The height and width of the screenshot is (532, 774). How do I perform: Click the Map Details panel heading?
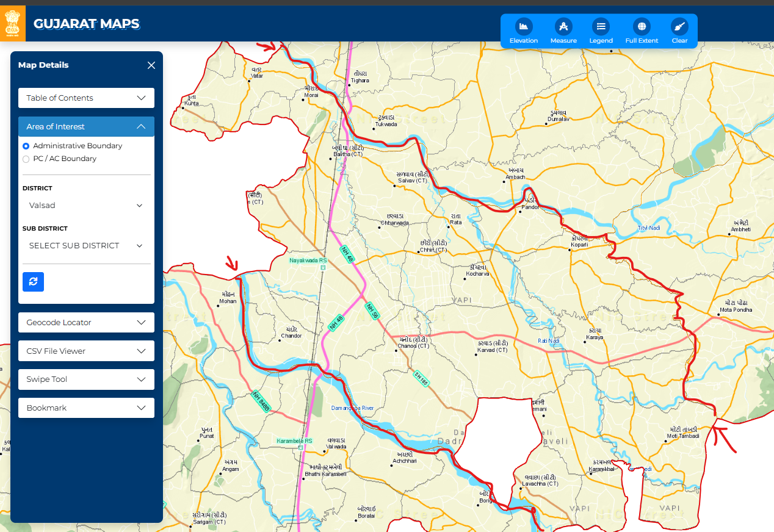(x=43, y=65)
